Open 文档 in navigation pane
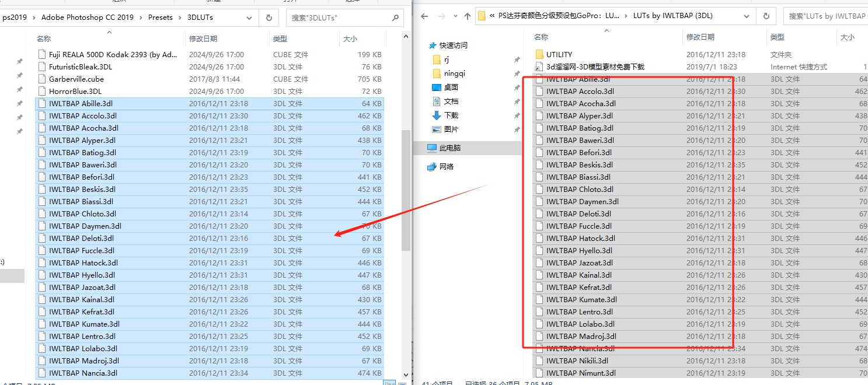Viewport: 868px width, 385px height. click(x=451, y=101)
